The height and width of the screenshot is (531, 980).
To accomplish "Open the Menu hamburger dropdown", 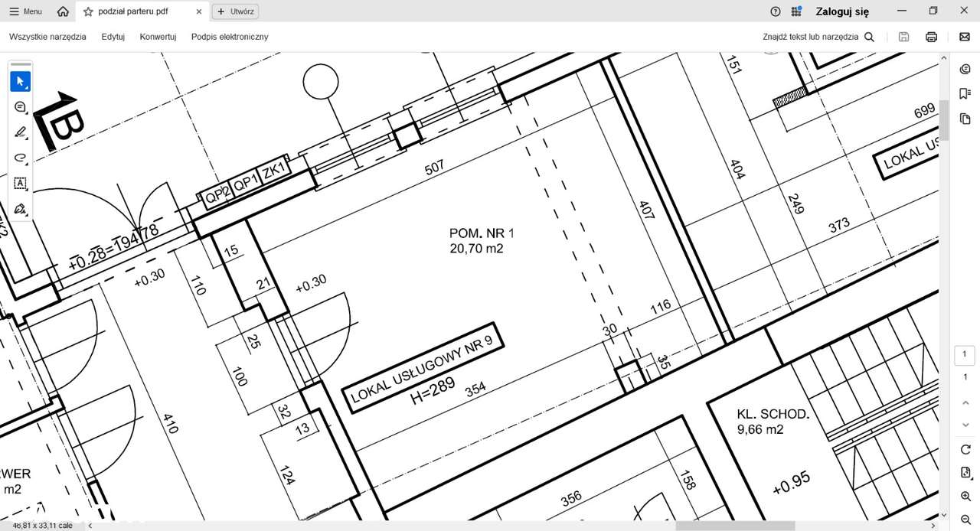I will click(25, 11).
